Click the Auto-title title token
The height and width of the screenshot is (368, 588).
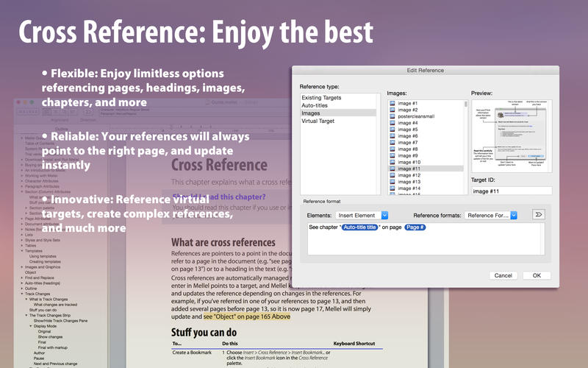click(359, 227)
